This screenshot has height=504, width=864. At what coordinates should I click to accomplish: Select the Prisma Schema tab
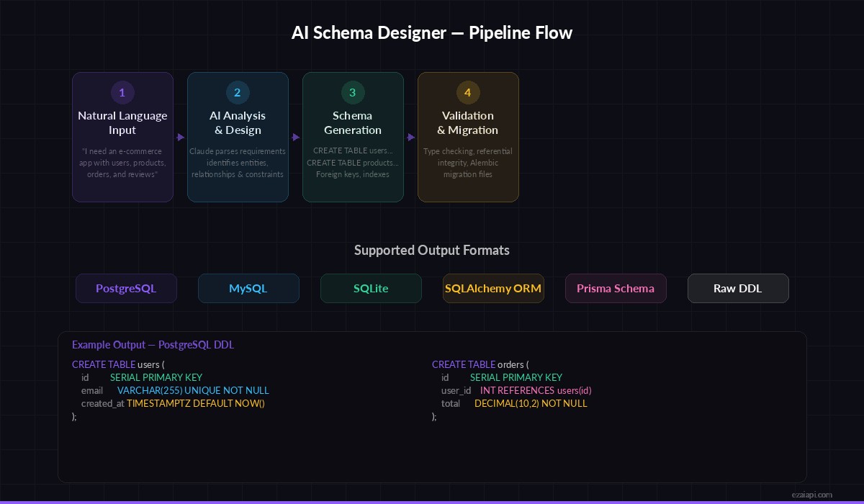click(x=616, y=288)
